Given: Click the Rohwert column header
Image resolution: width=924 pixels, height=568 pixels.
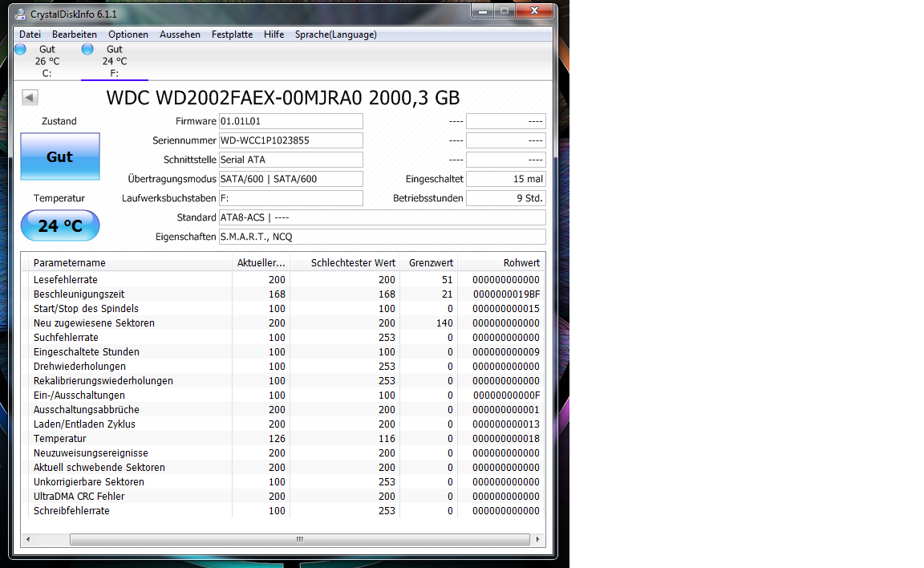Looking at the screenshot, I should click(x=500, y=263).
